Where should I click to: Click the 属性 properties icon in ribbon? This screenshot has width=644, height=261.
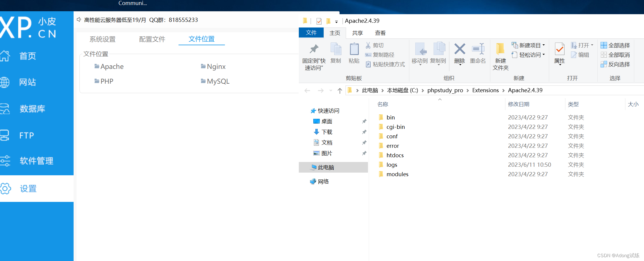point(559,49)
